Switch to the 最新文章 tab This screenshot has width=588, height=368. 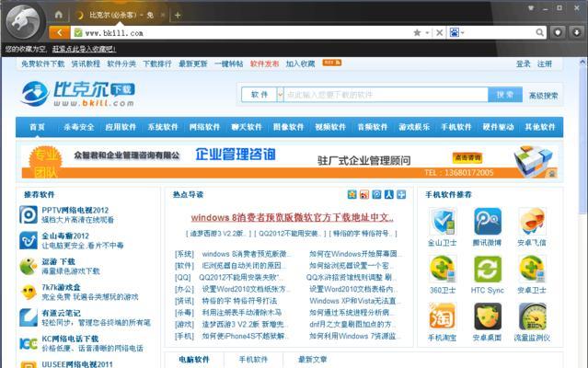[312, 360]
